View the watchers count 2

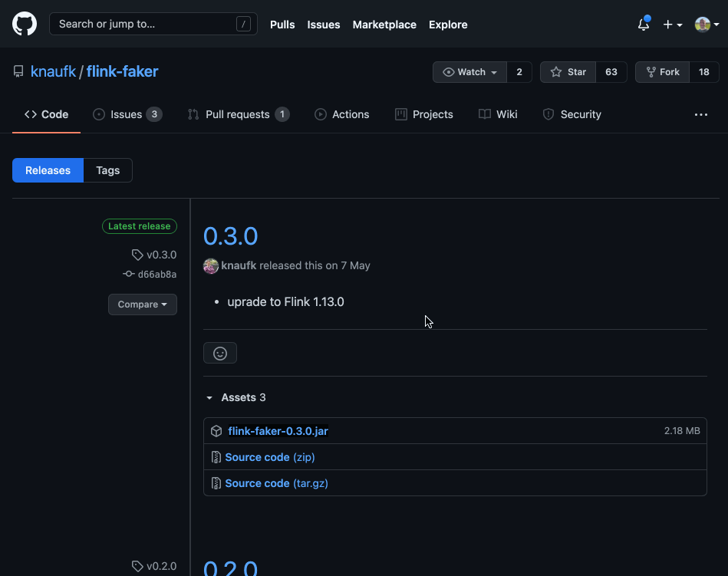(519, 72)
